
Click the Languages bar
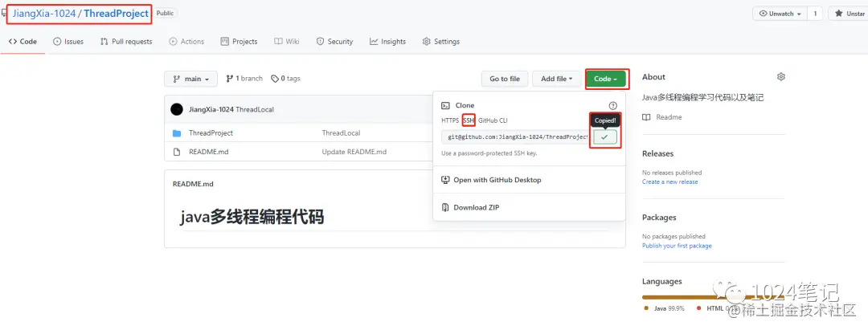coord(713,297)
